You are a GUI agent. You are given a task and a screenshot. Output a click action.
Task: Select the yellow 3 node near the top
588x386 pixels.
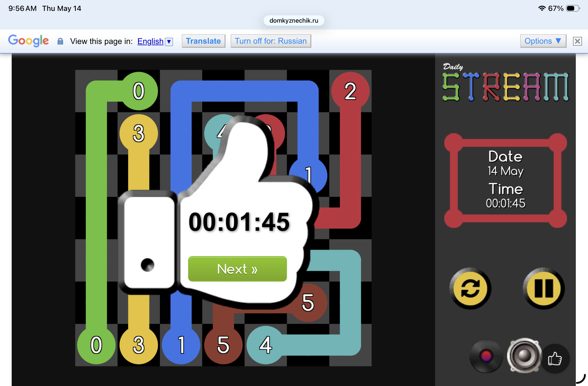click(x=139, y=133)
